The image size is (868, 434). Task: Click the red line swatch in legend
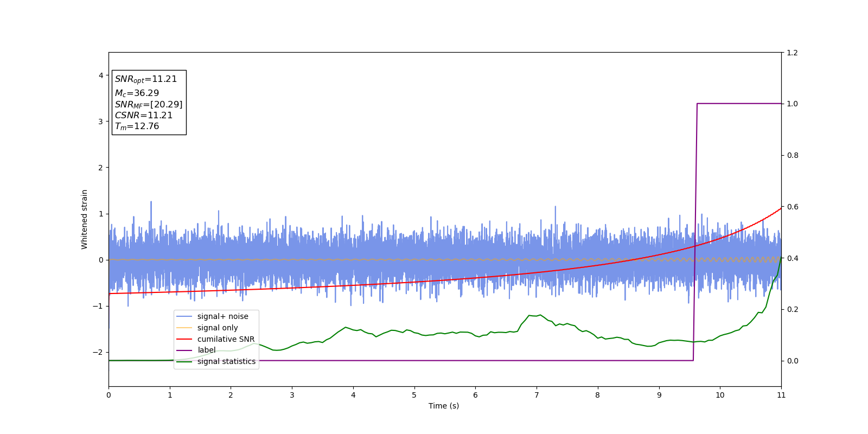[x=184, y=339]
